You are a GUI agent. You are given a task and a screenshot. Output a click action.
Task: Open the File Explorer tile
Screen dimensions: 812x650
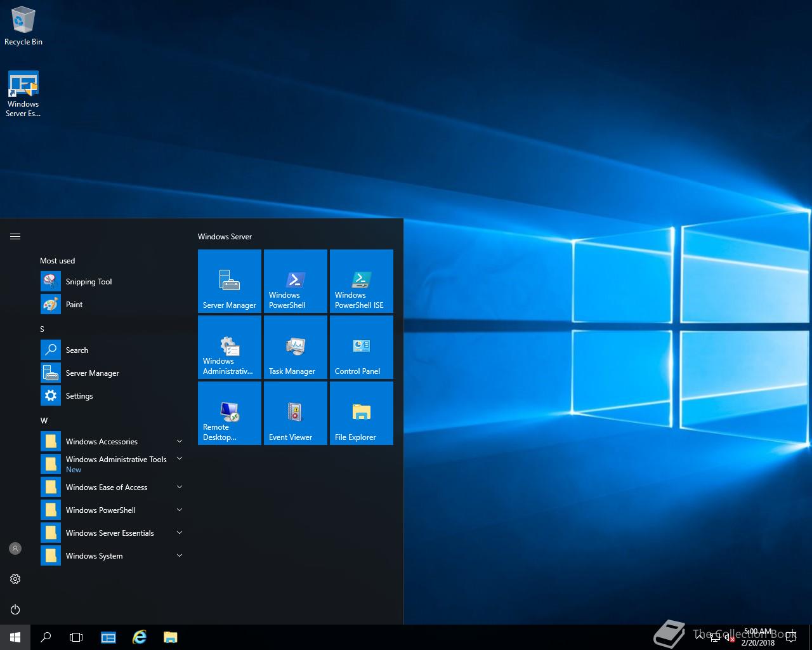362,413
